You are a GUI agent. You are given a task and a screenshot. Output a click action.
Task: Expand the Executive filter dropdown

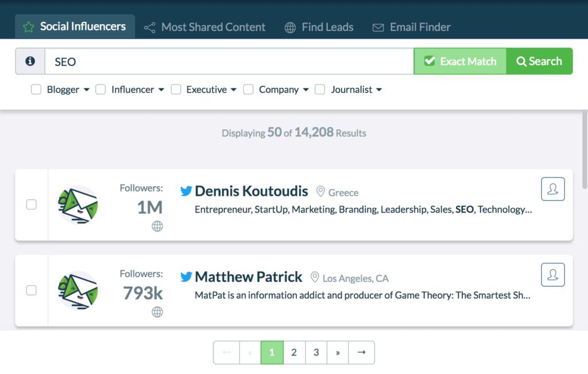[234, 90]
